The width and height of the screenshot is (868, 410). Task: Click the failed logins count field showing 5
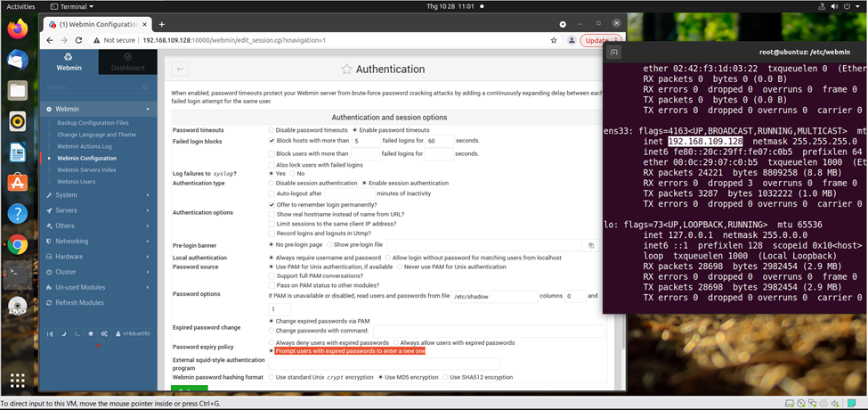point(365,141)
